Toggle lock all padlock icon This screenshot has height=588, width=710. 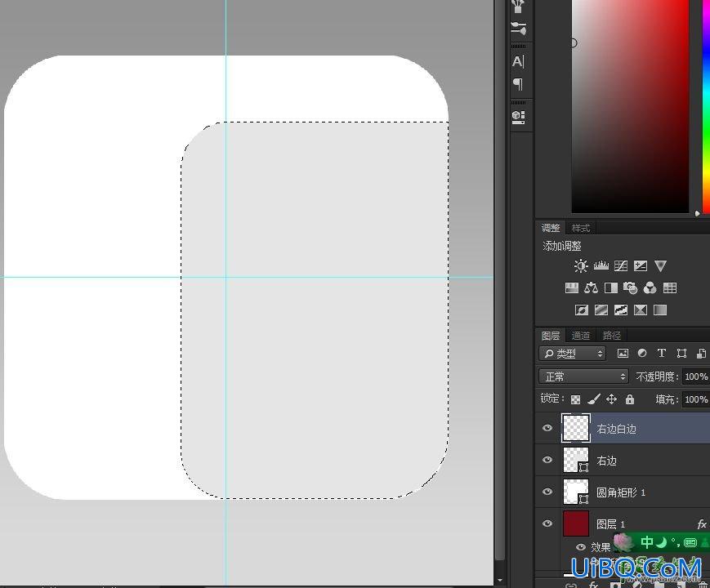[630, 399]
